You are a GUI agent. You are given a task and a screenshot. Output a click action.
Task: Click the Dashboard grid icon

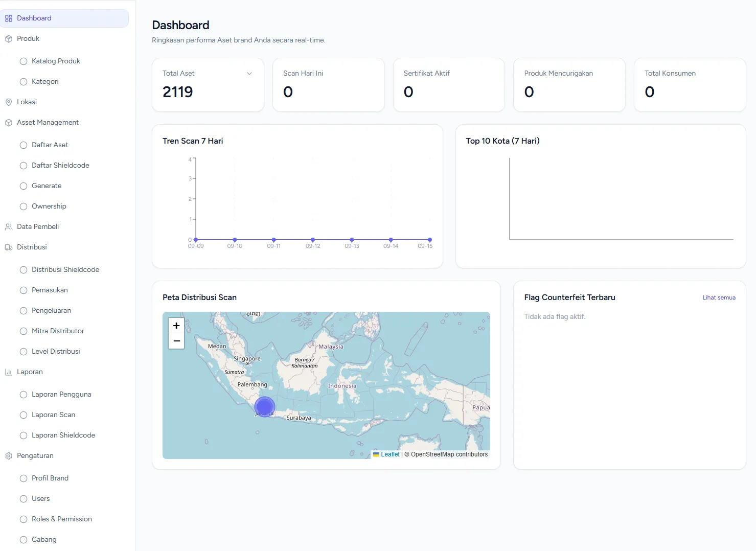[9, 18]
